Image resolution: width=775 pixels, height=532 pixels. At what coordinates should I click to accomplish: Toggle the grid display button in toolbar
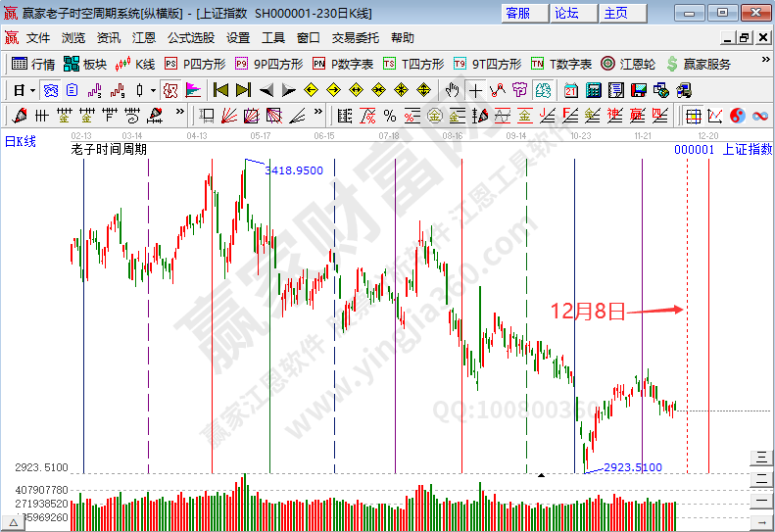point(692,116)
